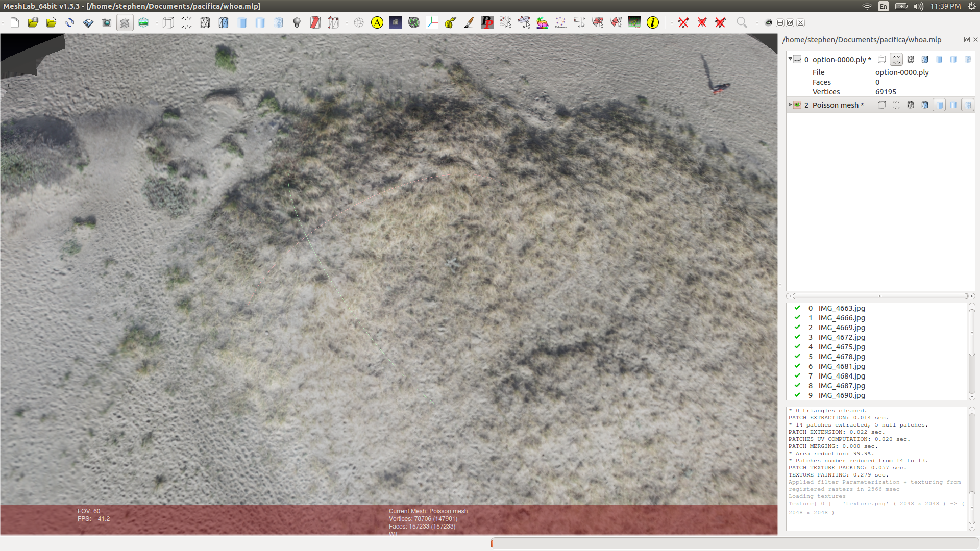Screen dimensions: 980x551
Task: Toggle the green checkmark next to IMG_4672.jpg
Action: (797, 337)
